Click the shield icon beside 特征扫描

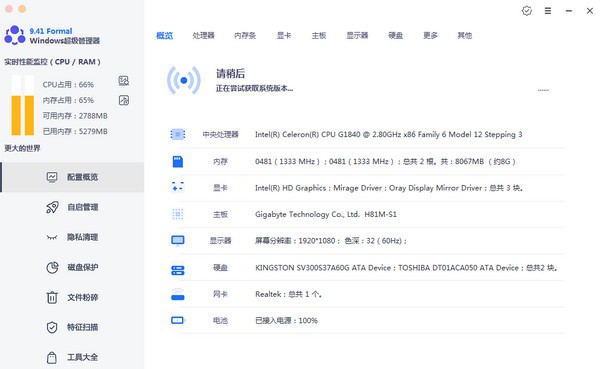(52, 327)
